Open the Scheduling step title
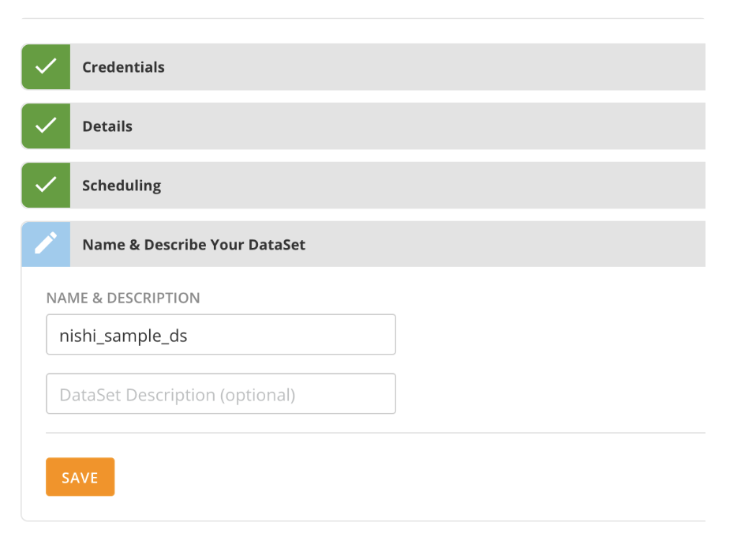 point(122,186)
